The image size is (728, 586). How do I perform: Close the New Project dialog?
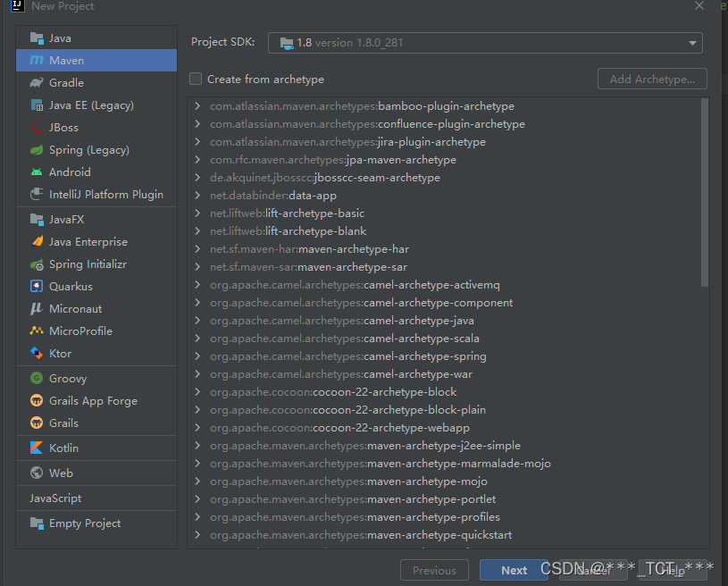(x=699, y=5)
